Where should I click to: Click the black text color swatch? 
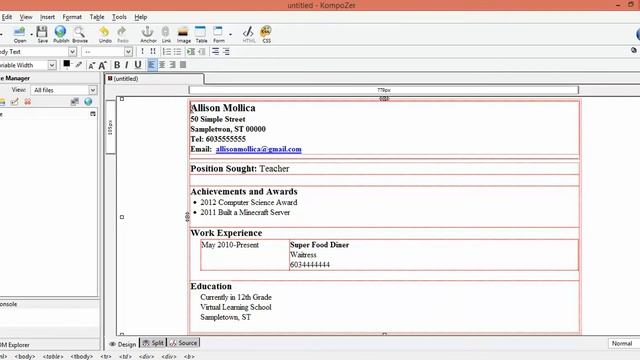(67, 64)
